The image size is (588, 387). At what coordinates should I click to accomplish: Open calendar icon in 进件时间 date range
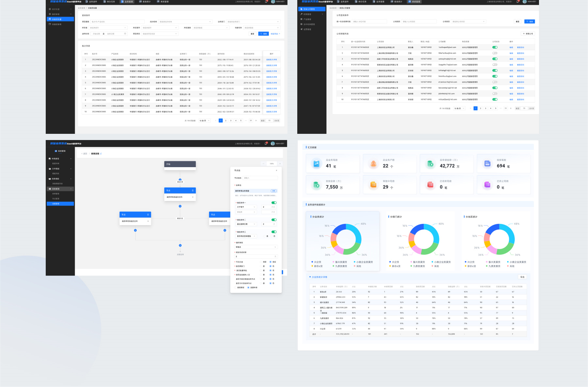[125, 34]
